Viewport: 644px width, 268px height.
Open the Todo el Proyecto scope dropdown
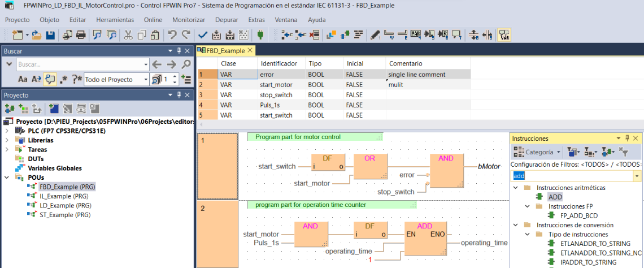(x=145, y=79)
